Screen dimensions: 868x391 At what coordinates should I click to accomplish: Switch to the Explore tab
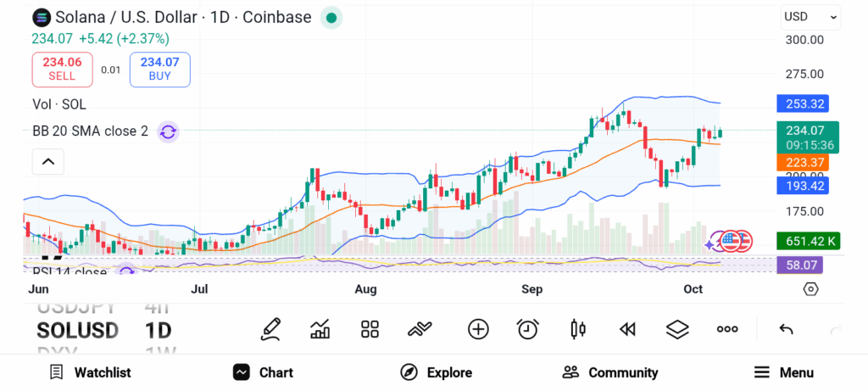(436, 372)
